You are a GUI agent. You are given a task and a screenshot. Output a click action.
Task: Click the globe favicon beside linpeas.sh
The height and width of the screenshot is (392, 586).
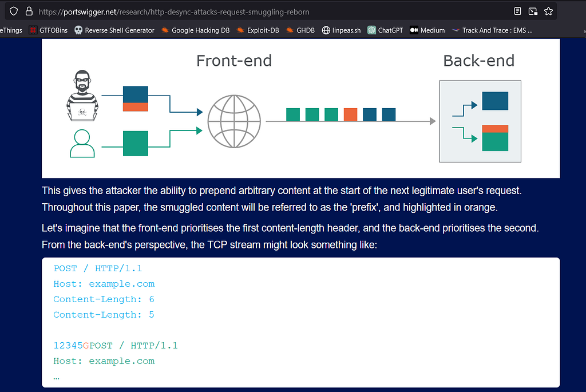(x=326, y=30)
